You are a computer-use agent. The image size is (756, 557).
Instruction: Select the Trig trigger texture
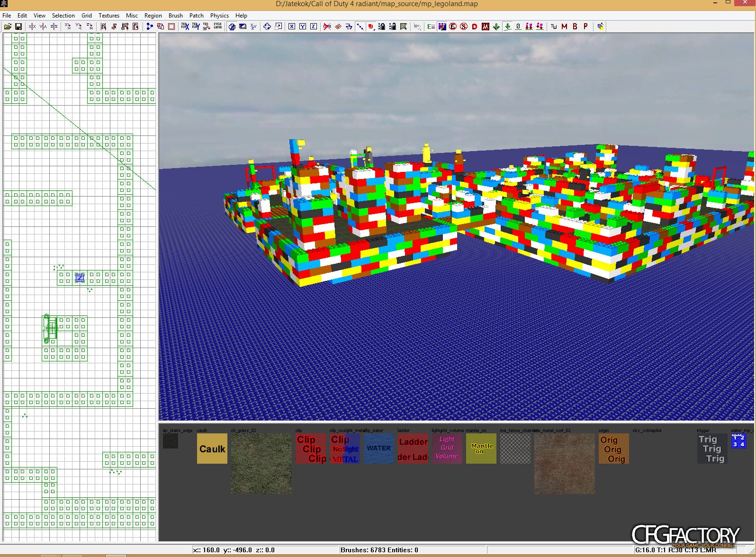[x=712, y=449]
